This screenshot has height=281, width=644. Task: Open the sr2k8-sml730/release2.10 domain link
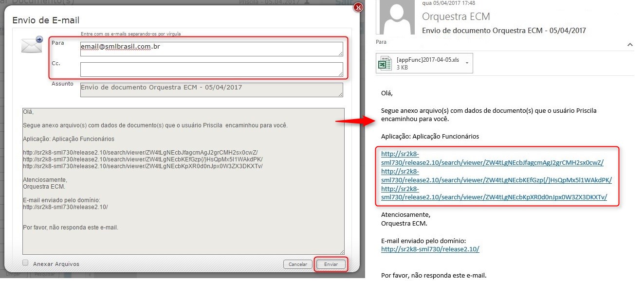pos(430,249)
